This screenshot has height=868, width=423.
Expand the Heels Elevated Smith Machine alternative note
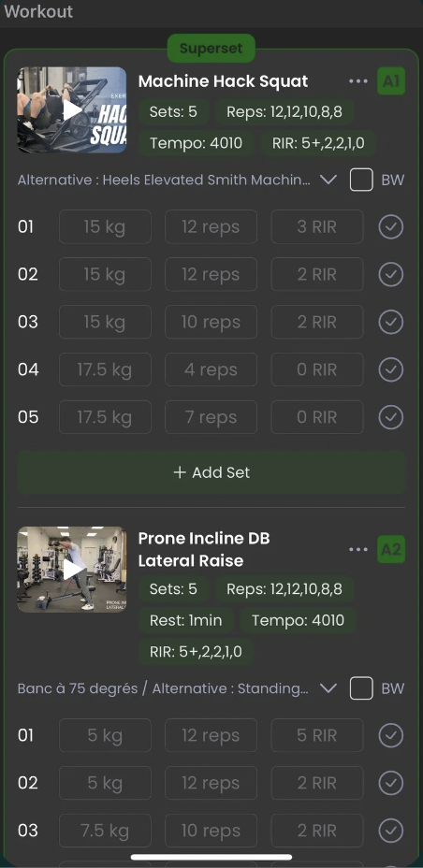tap(328, 180)
